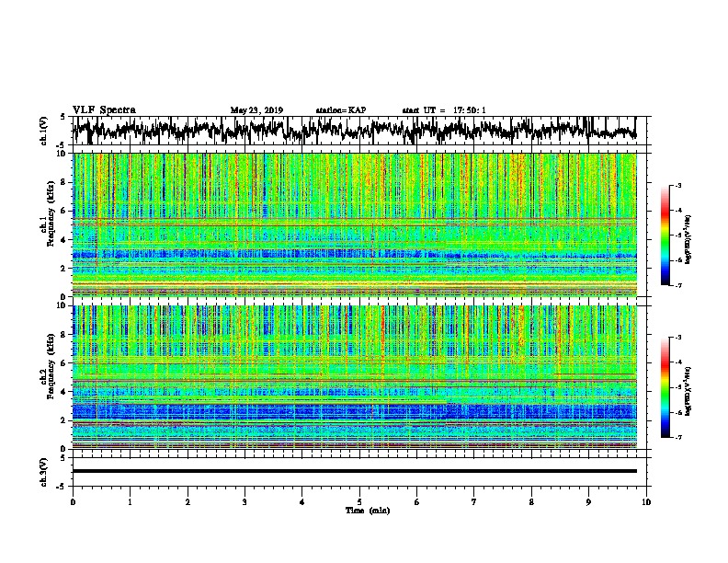728x563 pixels.
Task: Click the date label May 23, 2019
Action: pyautogui.click(x=256, y=110)
